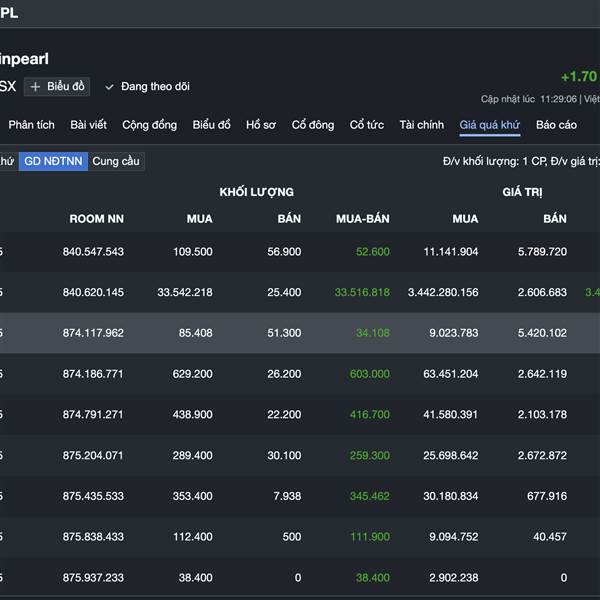Click the ROOM NN column header
Image resolution: width=600 pixels, height=600 pixels.
(x=96, y=219)
